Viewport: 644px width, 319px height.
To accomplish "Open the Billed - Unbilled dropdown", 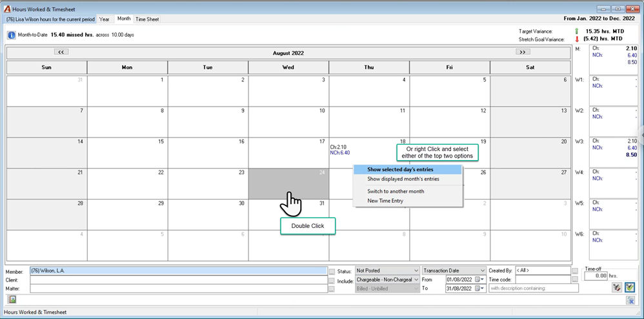I will (x=387, y=289).
